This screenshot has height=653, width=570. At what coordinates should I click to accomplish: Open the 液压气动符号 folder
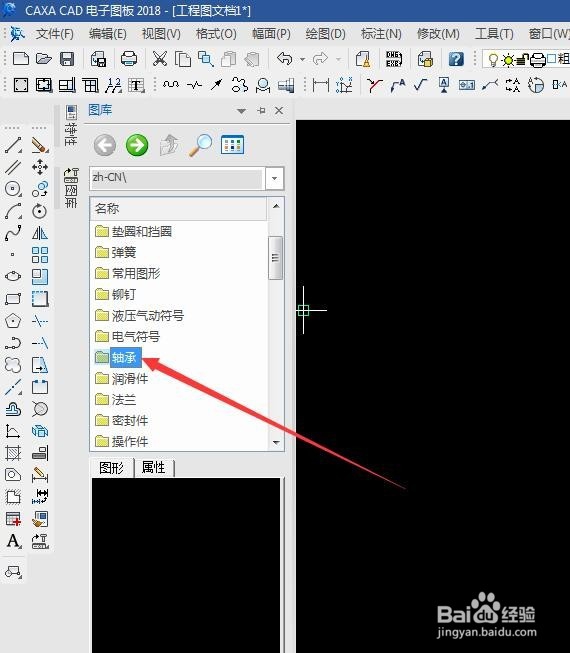click(x=139, y=315)
